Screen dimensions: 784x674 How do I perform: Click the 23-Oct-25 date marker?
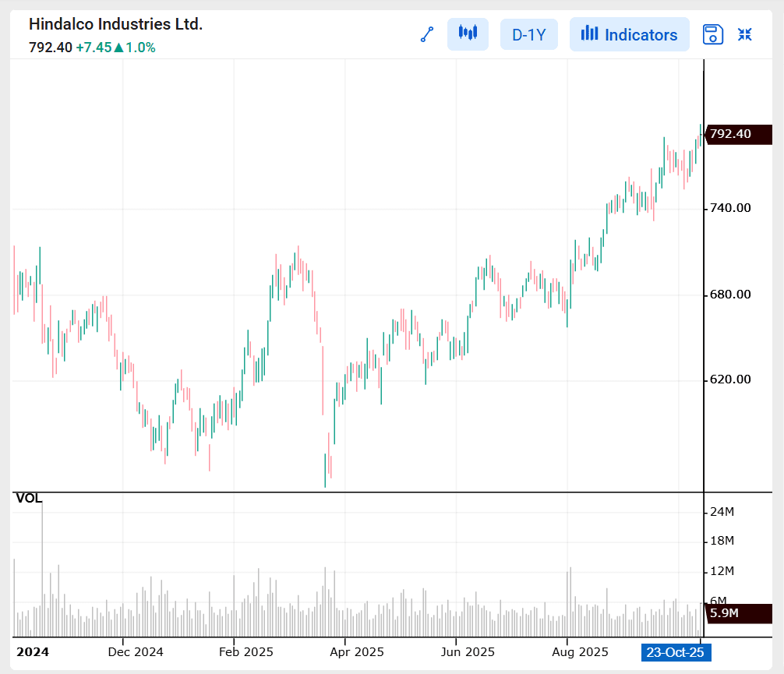676,652
